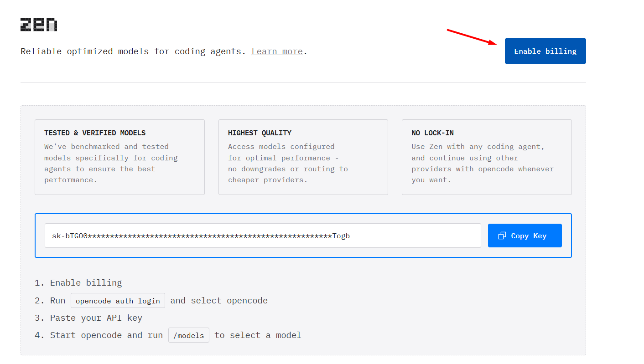Select the Tested & Verified Models heading
This screenshot has width=644, height=364.
pos(95,133)
